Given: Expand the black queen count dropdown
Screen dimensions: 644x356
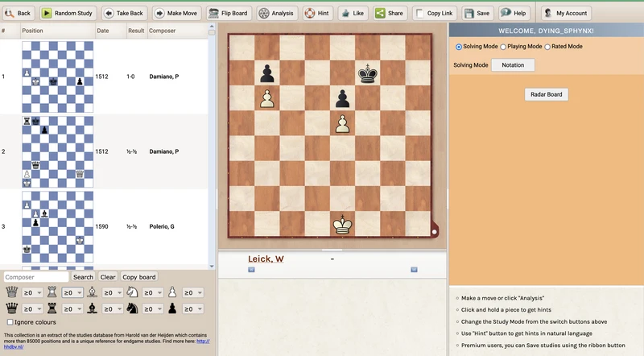Looking at the screenshot, I should pyautogui.click(x=32, y=308).
